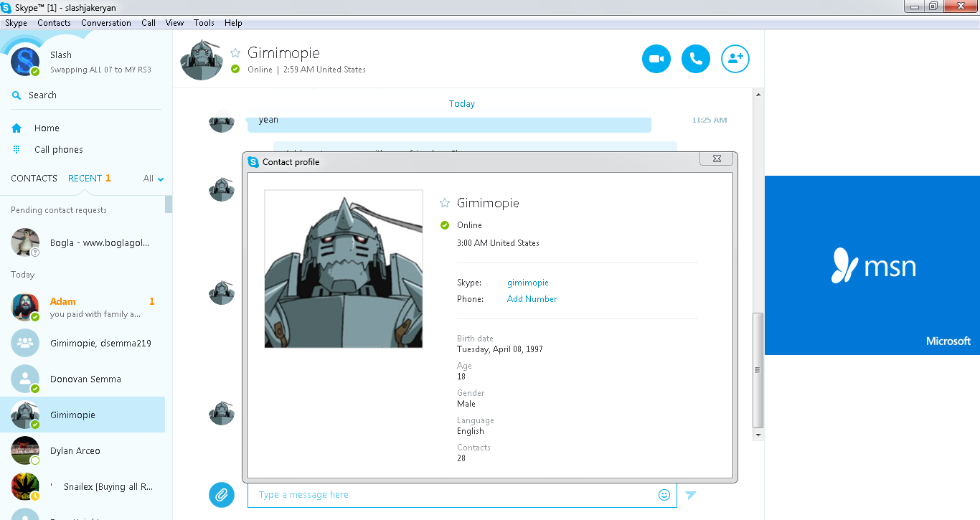Click the chat scrollbar thumb

pos(758,370)
